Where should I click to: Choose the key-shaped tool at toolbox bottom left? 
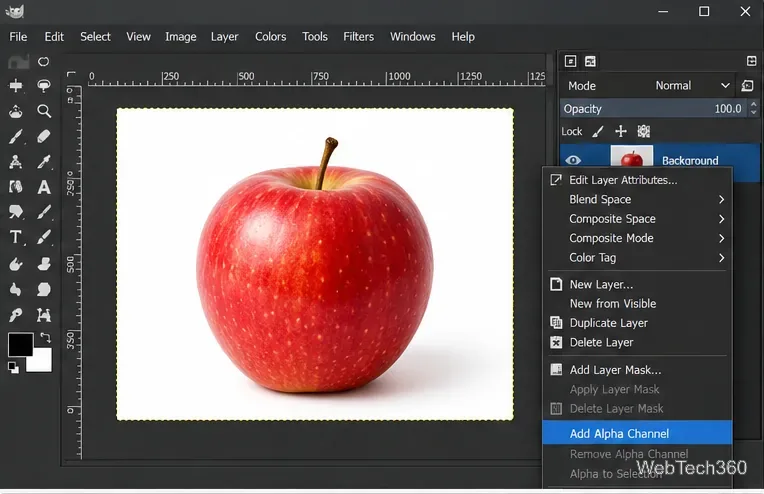16,315
